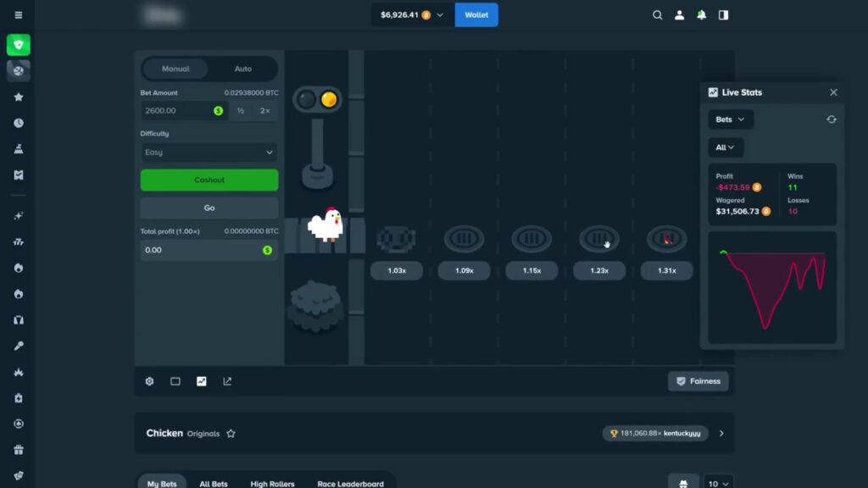
Task: Click the 1.23x multiplier lane tile
Action: click(599, 270)
